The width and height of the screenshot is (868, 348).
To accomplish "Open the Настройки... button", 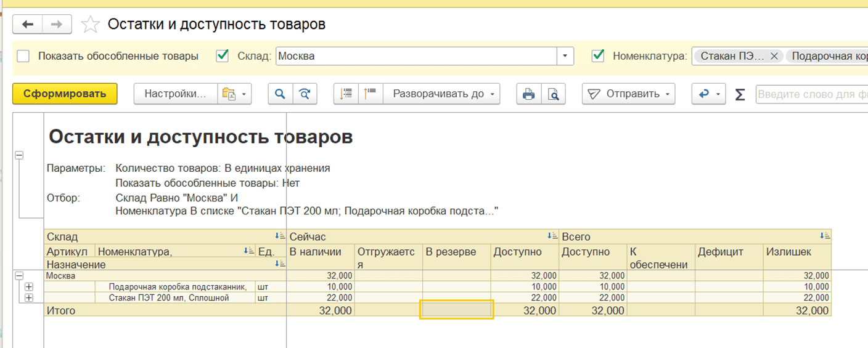I will pos(175,94).
